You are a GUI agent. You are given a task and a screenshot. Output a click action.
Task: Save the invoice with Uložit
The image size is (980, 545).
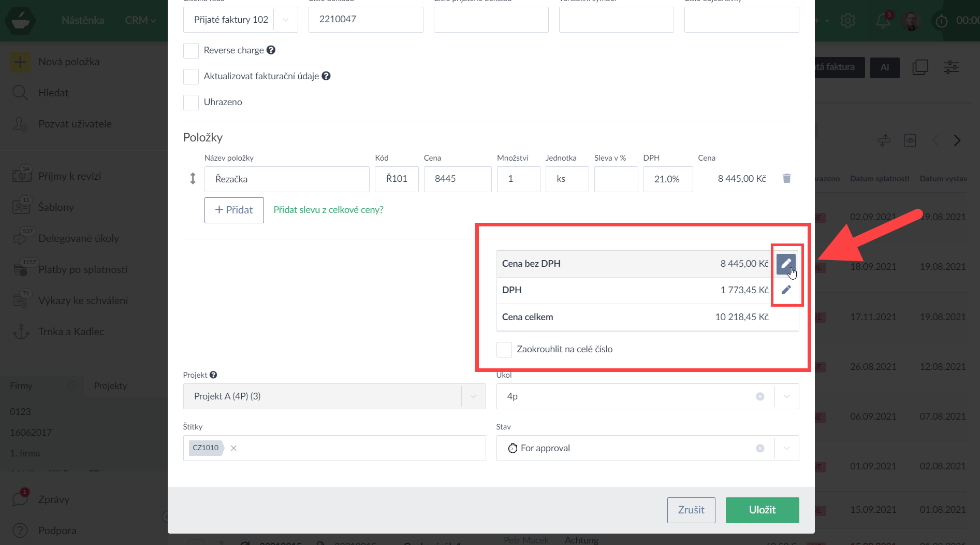[762, 510]
